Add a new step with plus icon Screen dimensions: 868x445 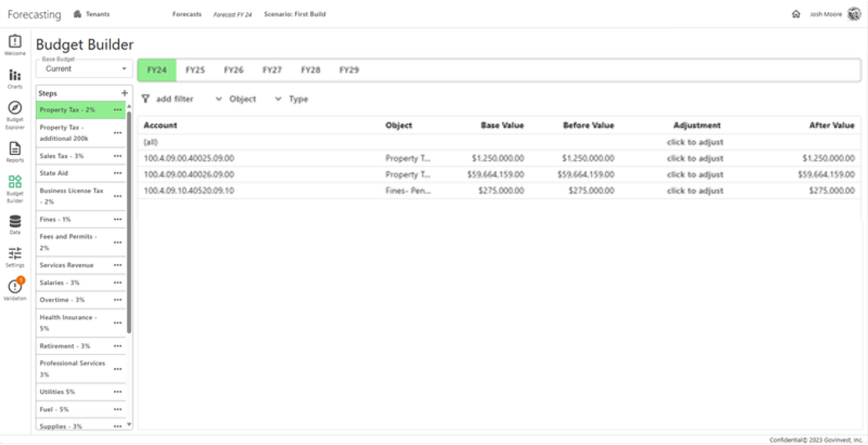[124, 93]
